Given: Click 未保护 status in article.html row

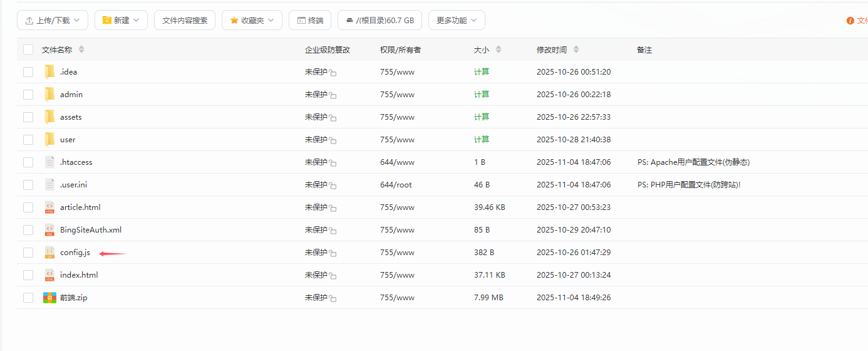Looking at the screenshot, I should click(x=316, y=207).
